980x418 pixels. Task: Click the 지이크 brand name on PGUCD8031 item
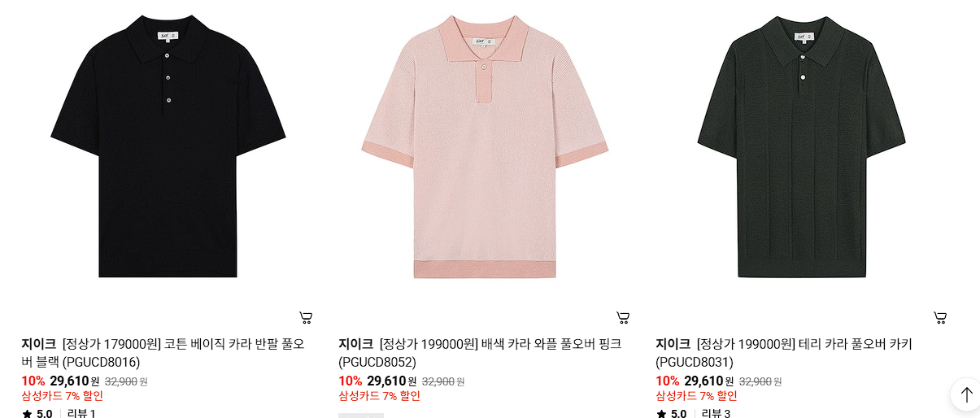point(673,344)
